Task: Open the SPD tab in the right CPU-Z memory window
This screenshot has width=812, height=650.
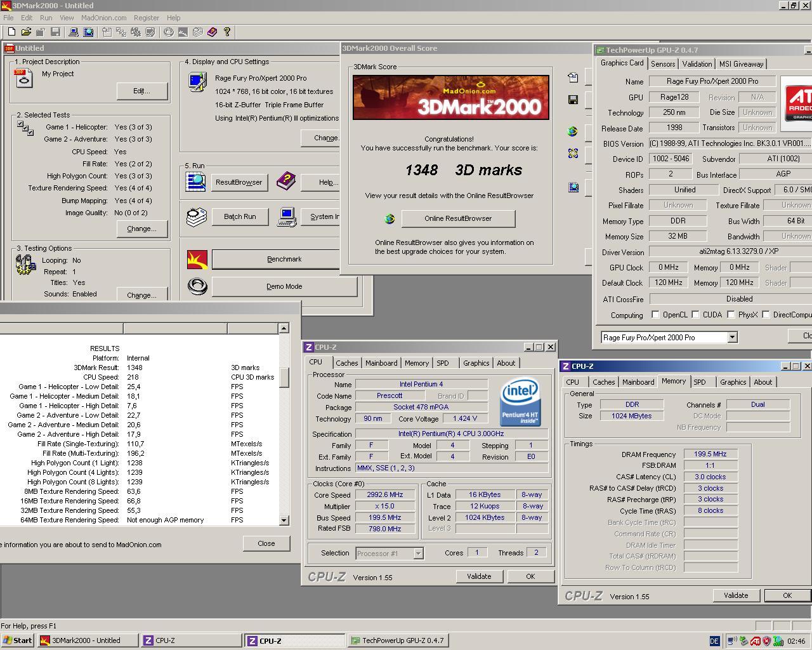Action: 700,382
